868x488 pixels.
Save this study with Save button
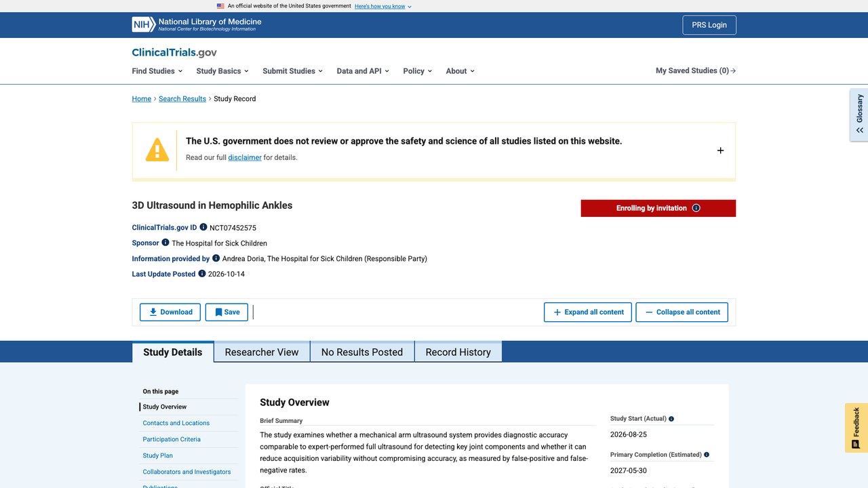[226, 312]
